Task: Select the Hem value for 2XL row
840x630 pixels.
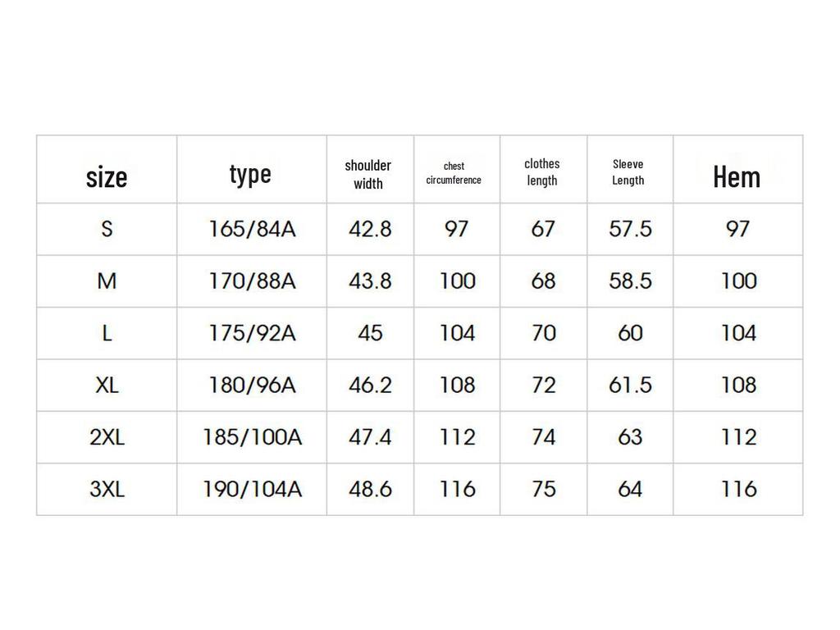Action: [738, 437]
